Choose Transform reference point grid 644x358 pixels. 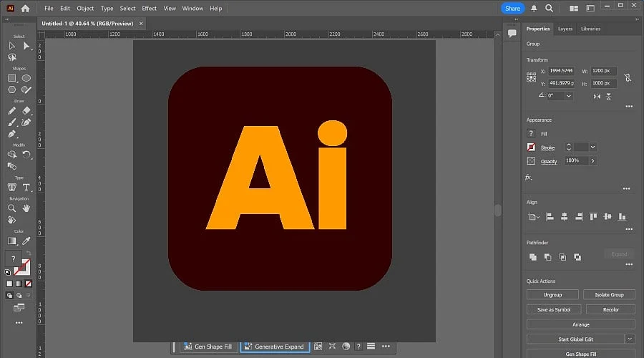531,77
